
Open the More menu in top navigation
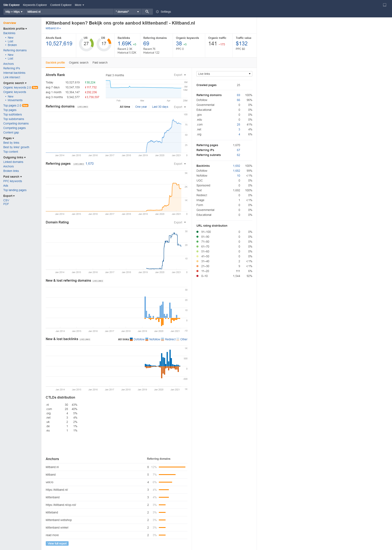tap(79, 5)
